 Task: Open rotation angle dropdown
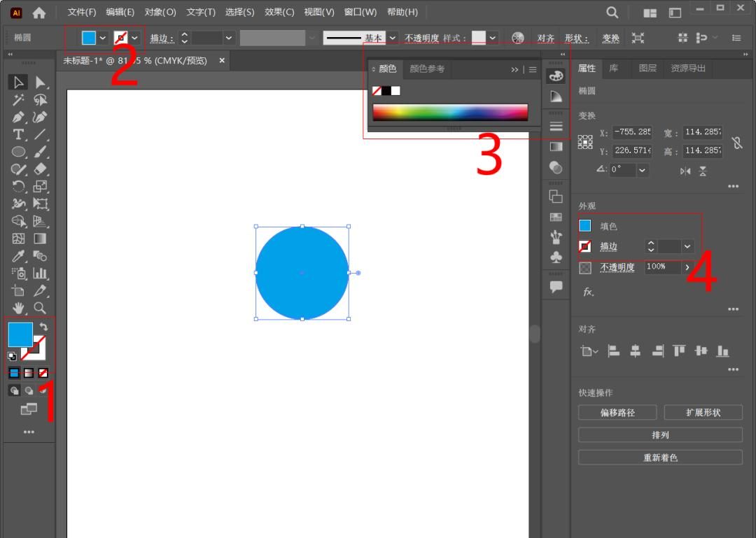[642, 170]
